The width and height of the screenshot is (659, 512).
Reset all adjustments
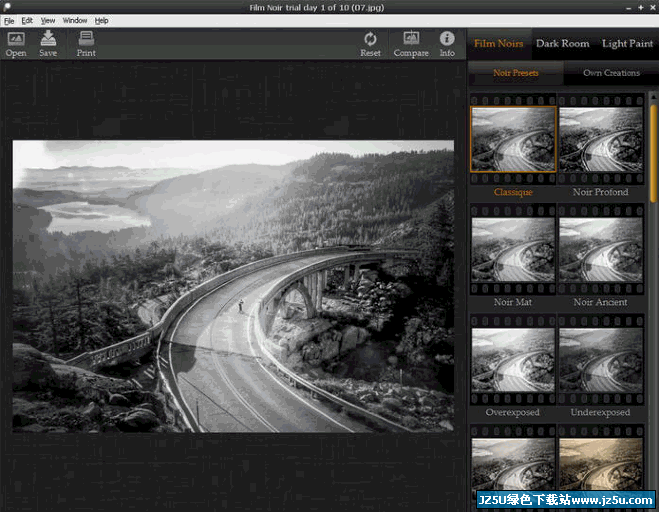[x=370, y=44]
